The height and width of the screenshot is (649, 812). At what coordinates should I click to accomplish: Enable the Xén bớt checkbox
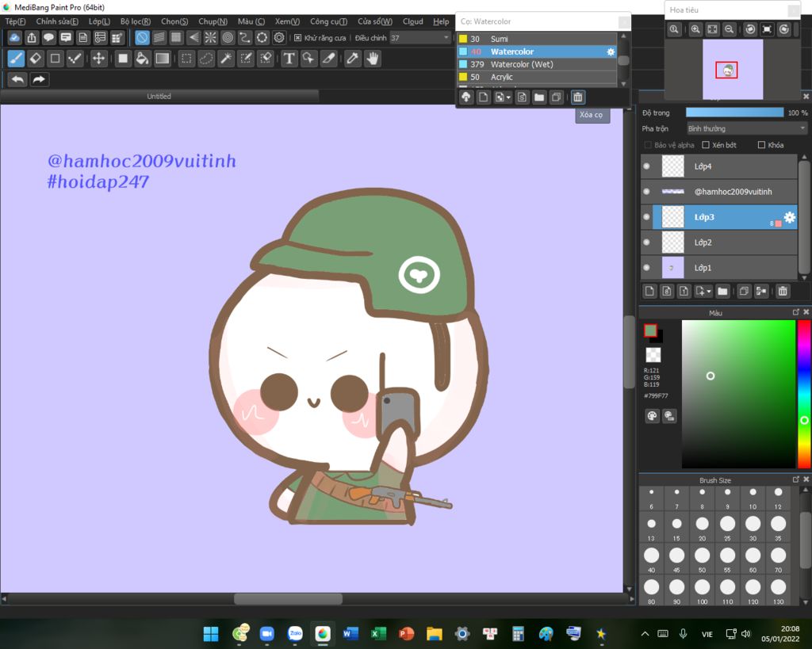(705, 145)
